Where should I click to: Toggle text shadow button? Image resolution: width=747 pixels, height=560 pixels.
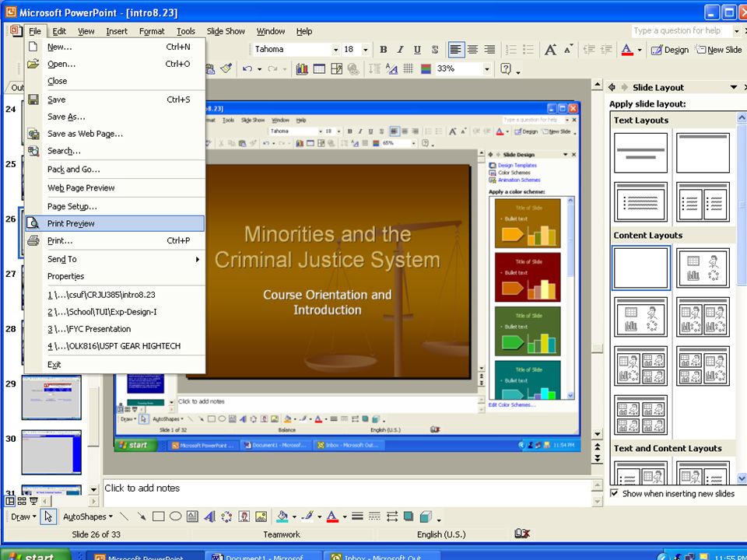434,50
